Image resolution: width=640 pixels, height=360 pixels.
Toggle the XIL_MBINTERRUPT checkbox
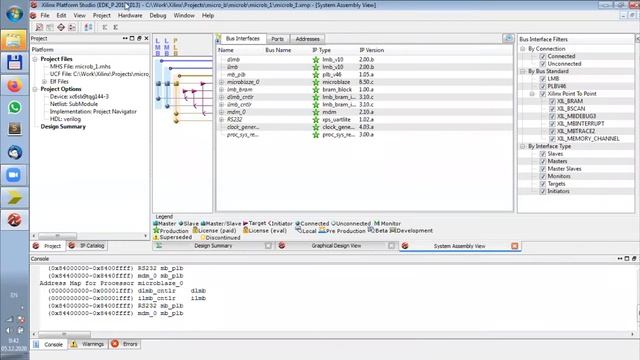click(552, 124)
